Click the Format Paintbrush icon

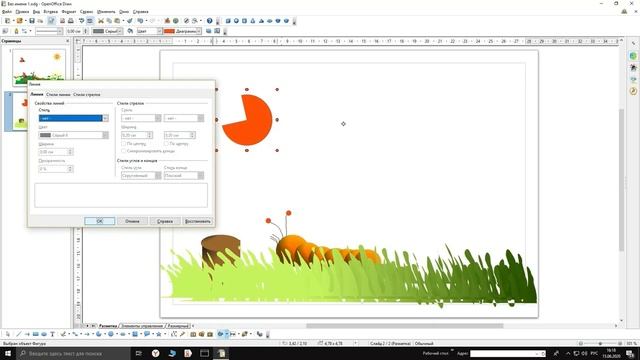(129, 21)
